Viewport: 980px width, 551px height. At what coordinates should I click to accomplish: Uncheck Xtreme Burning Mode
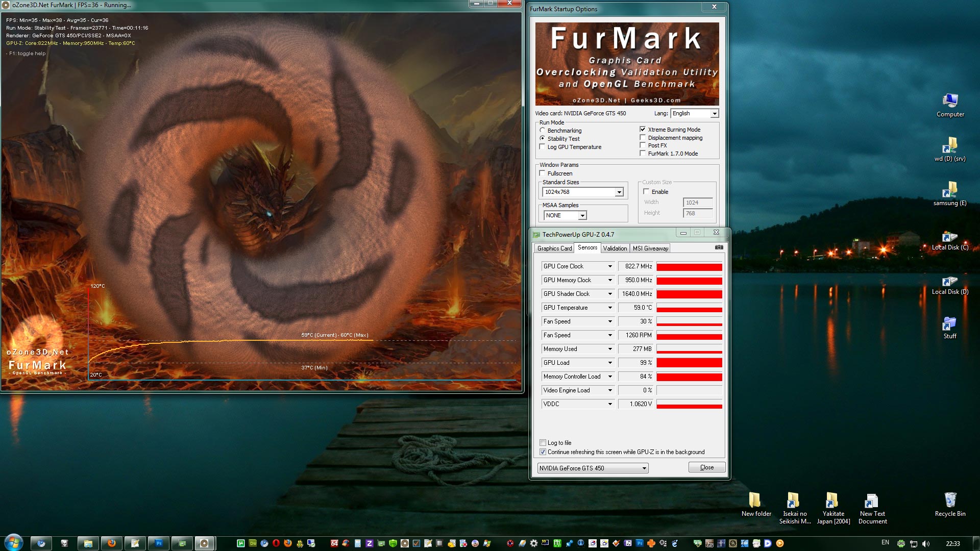[643, 130]
